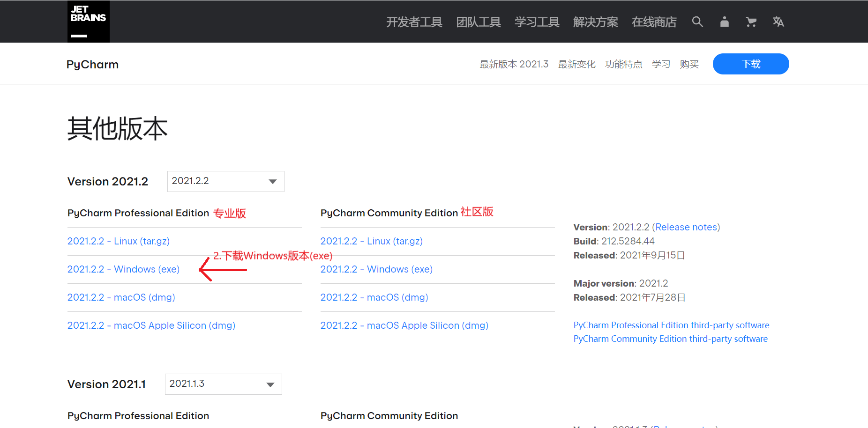868x428 pixels.
Task: Go to 功能特点 page
Action: [x=624, y=64]
